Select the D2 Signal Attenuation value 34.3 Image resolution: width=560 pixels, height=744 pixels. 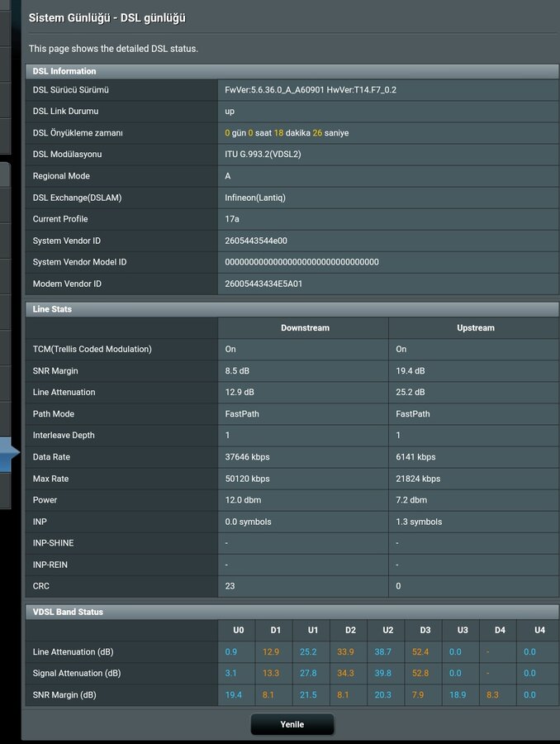click(x=345, y=674)
